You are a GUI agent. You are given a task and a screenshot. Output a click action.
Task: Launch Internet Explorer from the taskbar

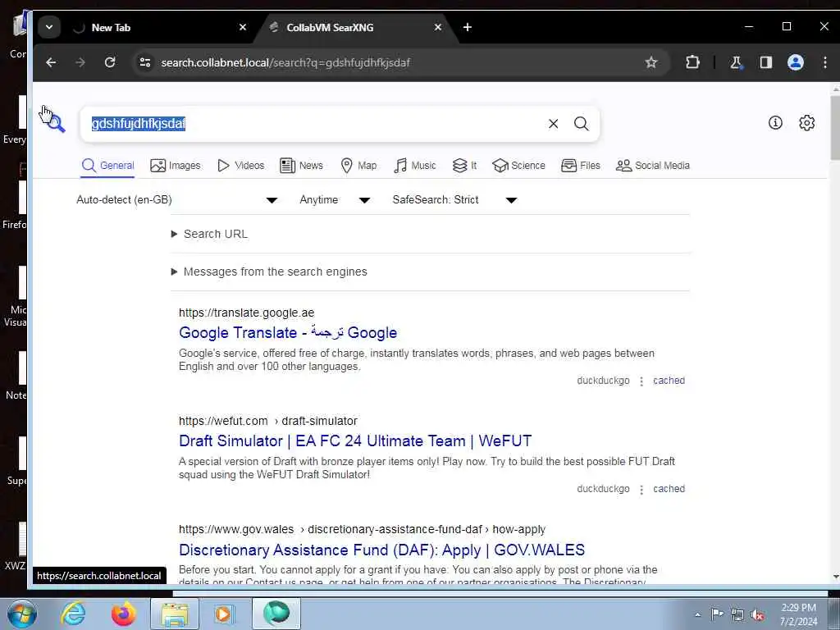[73, 614]
